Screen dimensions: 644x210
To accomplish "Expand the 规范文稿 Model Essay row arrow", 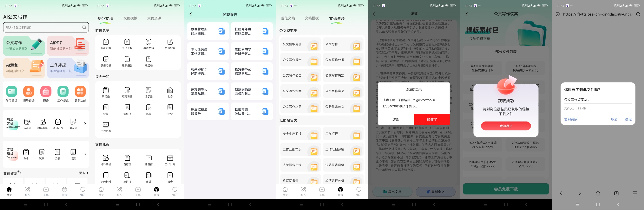I will tap(85, 123).
